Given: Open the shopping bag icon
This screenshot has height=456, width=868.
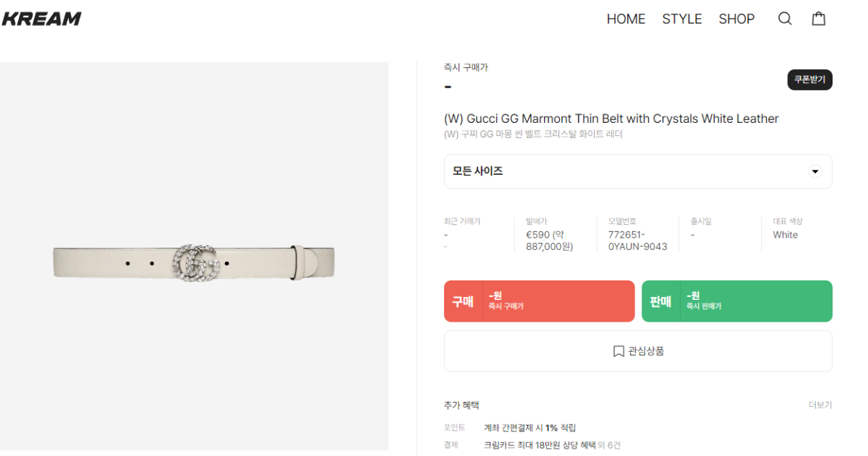Looking at the screenshot, I should (818, 19).
